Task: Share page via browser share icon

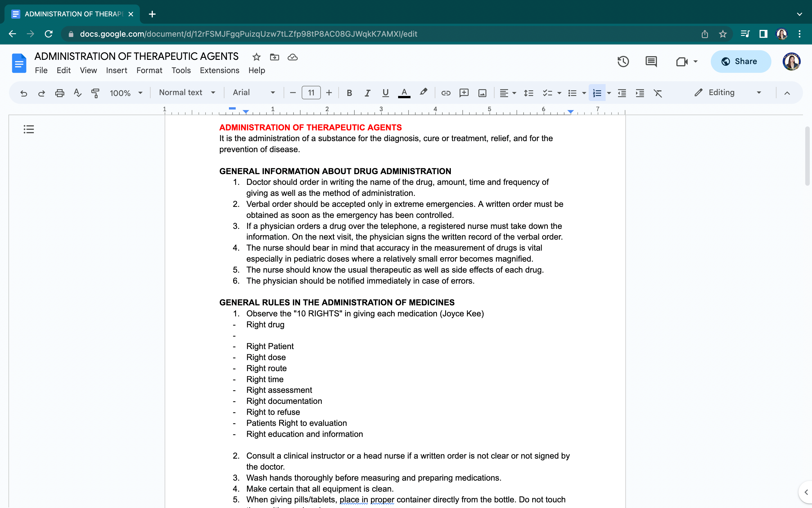Action: (x=705, y=34)
